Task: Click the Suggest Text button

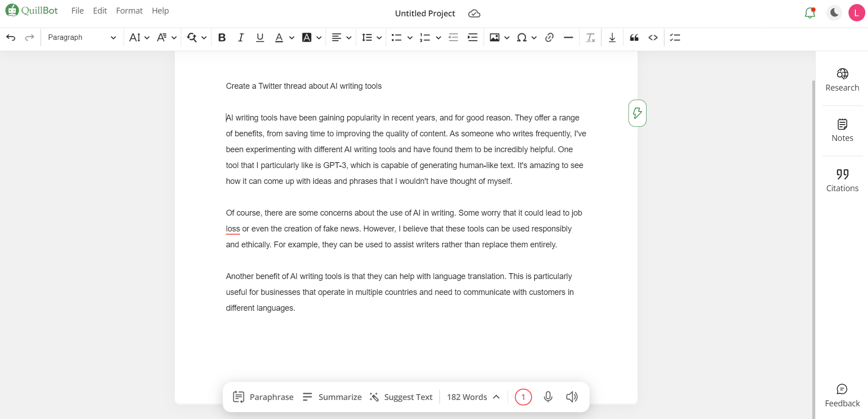Action: point(401,397)
